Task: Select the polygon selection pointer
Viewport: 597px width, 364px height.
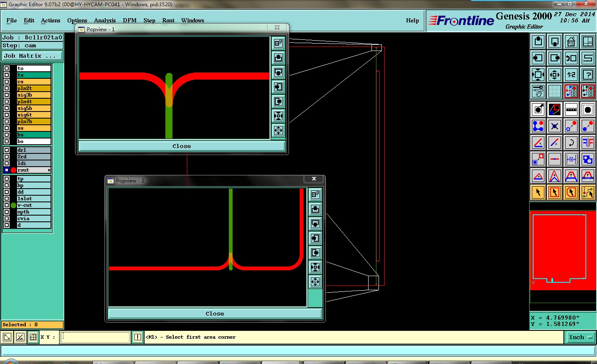Action: click(571, 192)
